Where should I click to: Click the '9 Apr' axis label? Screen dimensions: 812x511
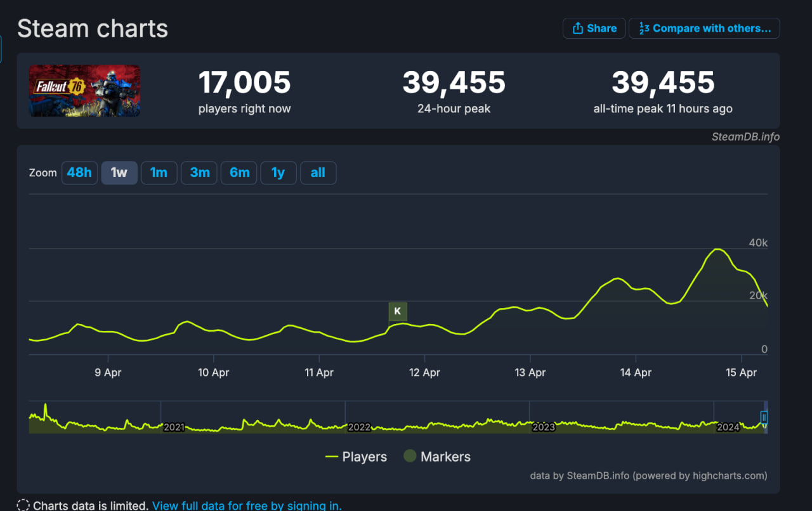click(108, 372)
